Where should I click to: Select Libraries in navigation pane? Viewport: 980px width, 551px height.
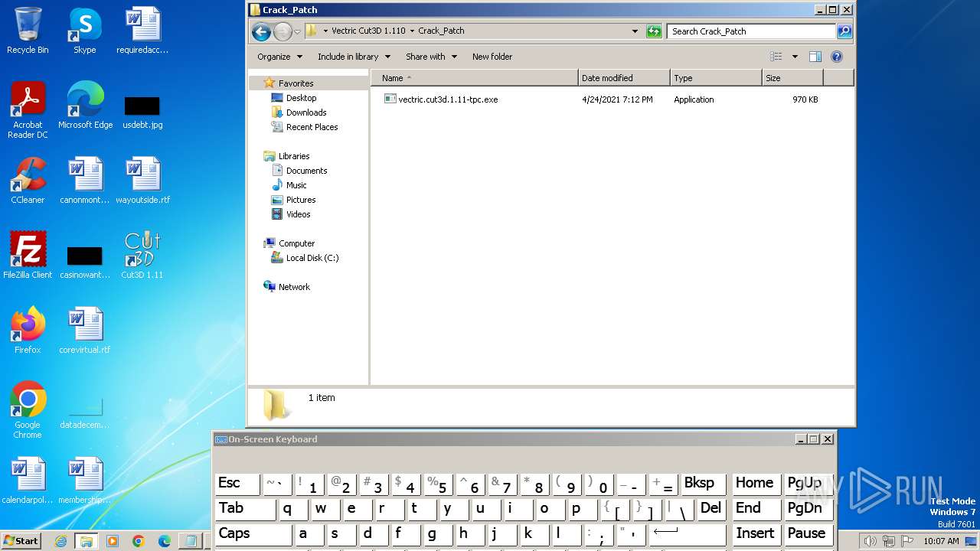tap(294, 156)
